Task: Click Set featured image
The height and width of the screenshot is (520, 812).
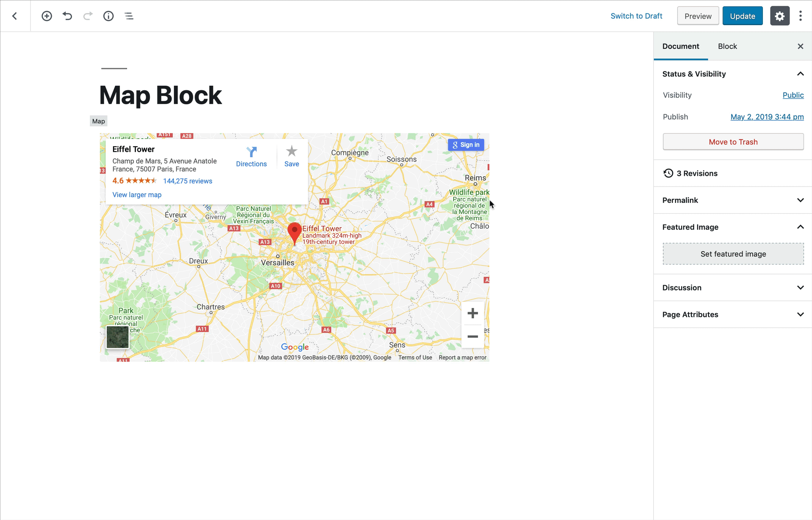Action: (x=733, y=254)
